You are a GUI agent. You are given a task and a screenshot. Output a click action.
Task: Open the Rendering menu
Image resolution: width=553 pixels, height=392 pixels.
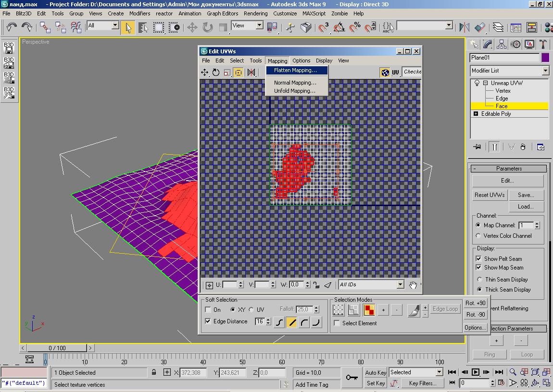pyautogui.click(x=255, y=13)
